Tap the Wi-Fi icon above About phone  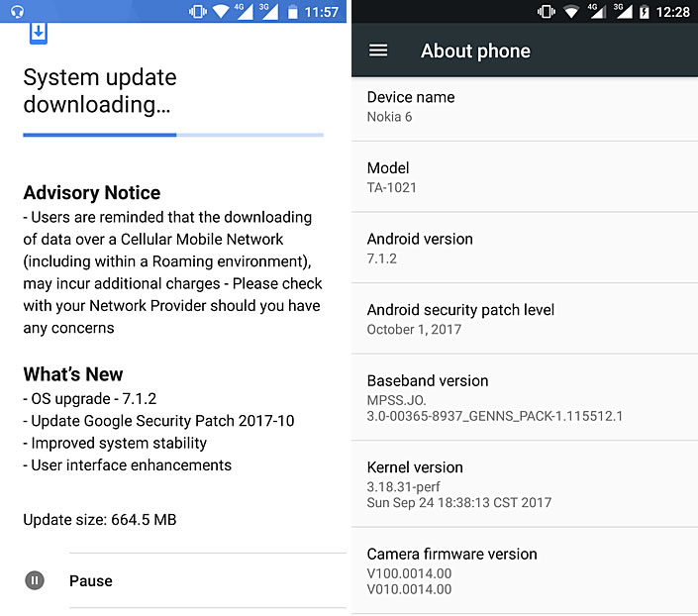[571, 12]
